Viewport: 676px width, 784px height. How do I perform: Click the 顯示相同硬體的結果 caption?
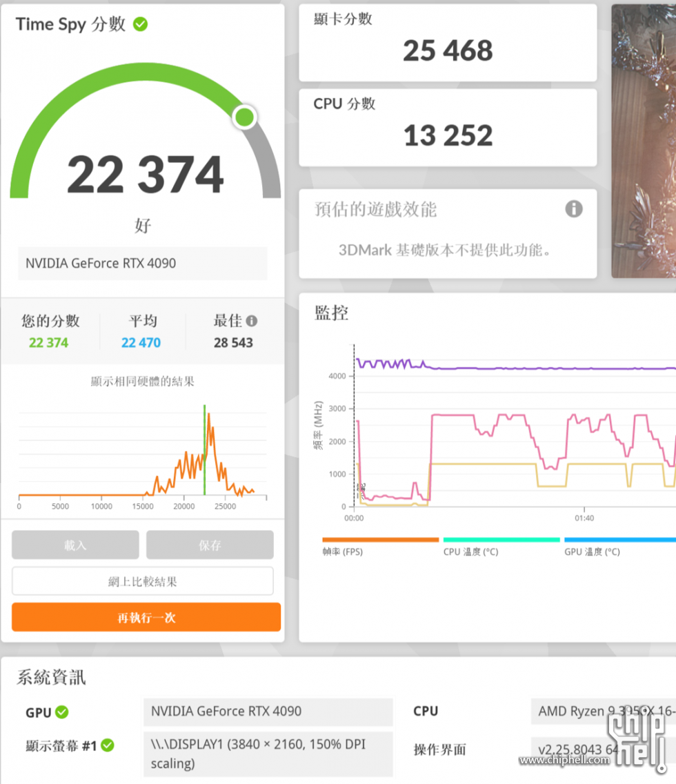click(x=142, y=382)
